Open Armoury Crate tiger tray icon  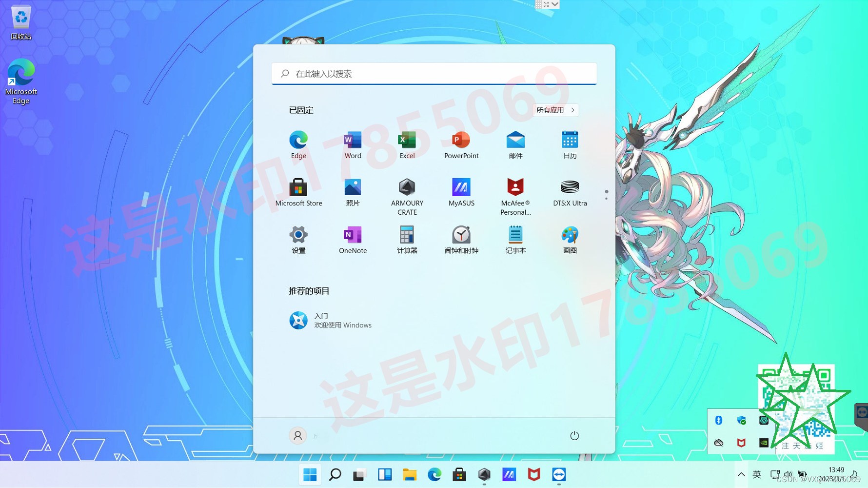(764, 420)
